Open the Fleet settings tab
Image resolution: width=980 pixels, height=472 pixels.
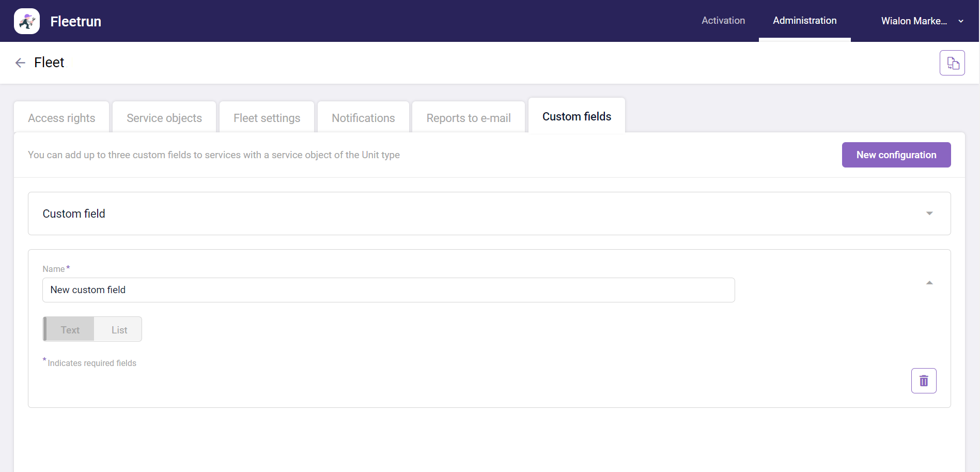(x=267, y=118)
